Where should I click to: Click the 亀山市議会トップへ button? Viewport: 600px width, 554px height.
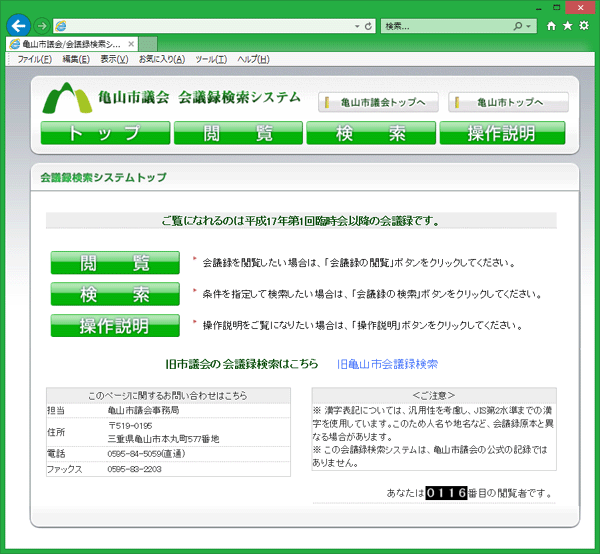[378, 102]
